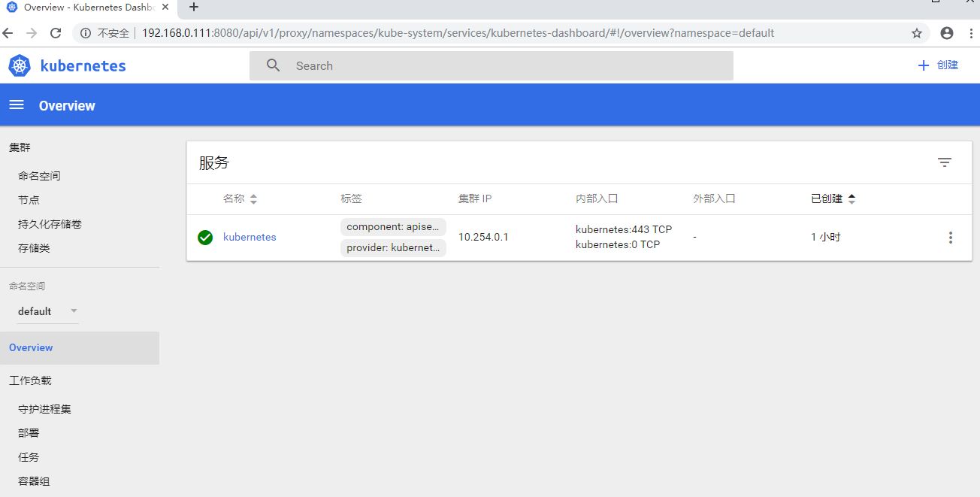Open 容器组 in the sidebar
The width and height of the screenshot is (980, 497).
34,481
